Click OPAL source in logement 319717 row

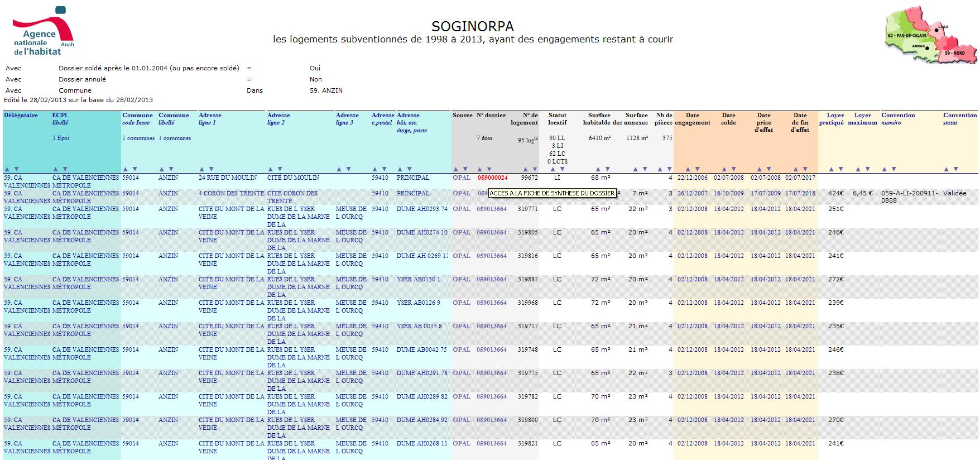462,327
